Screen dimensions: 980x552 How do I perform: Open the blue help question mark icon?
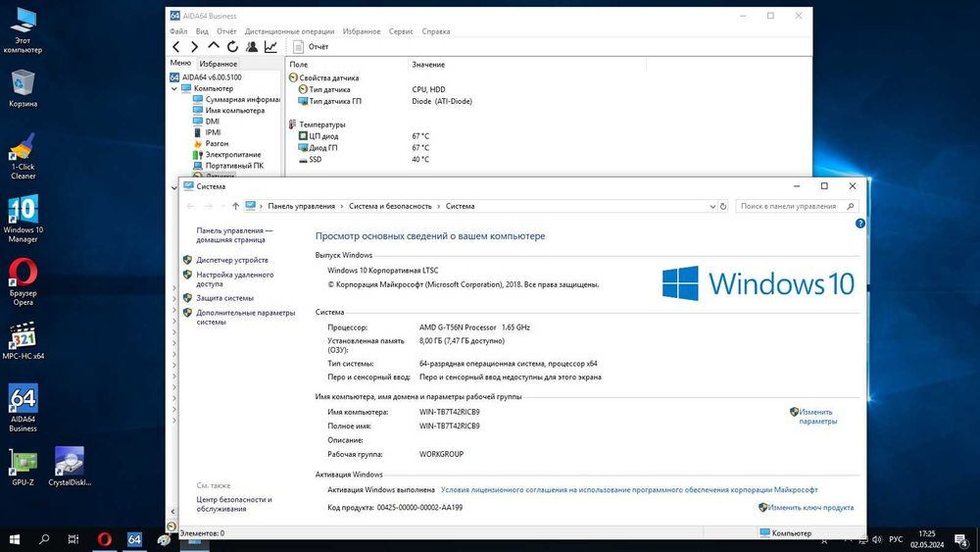[860, 224]
